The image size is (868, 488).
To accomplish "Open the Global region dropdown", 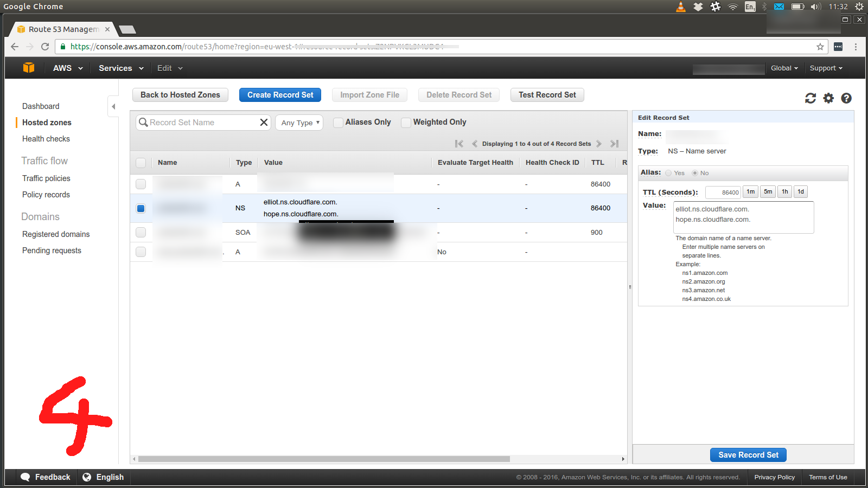I will (784, 68).
